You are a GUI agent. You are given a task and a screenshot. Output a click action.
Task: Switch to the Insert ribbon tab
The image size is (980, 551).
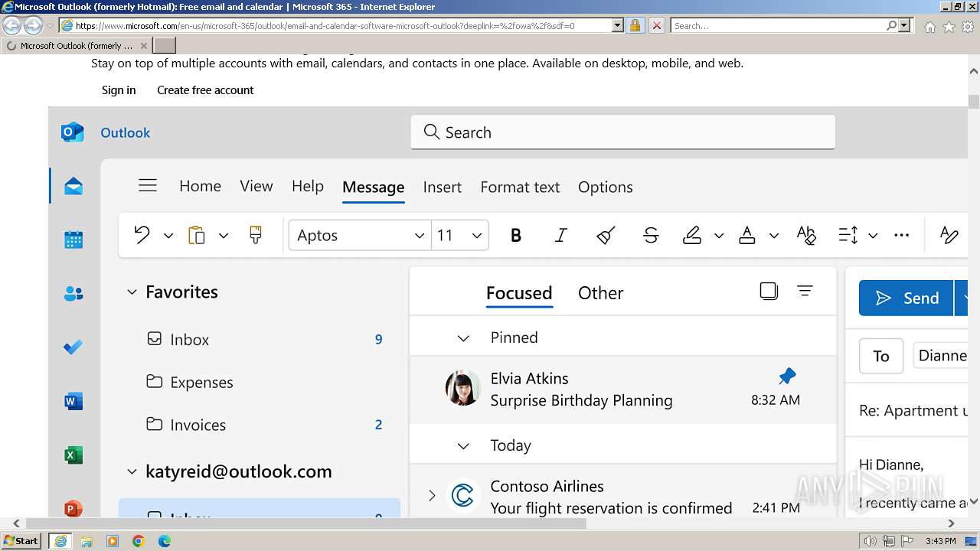tap(443, 187)
